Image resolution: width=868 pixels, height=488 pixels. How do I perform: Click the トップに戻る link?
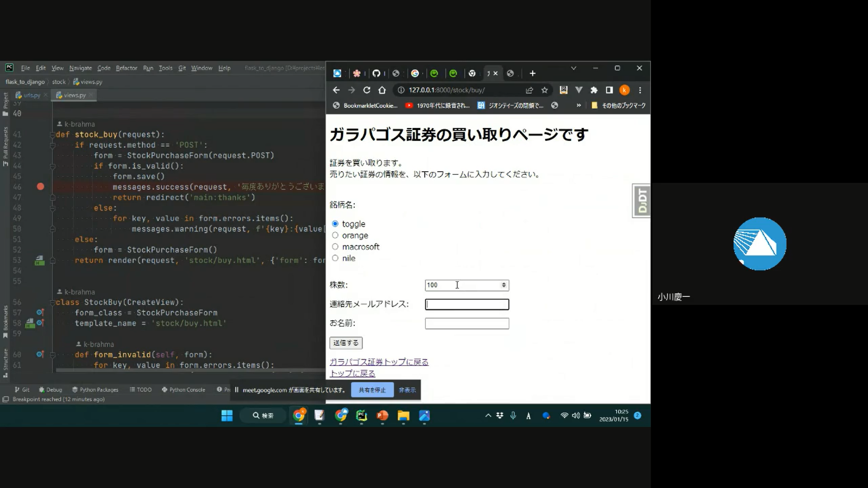(x=352, y=373)
